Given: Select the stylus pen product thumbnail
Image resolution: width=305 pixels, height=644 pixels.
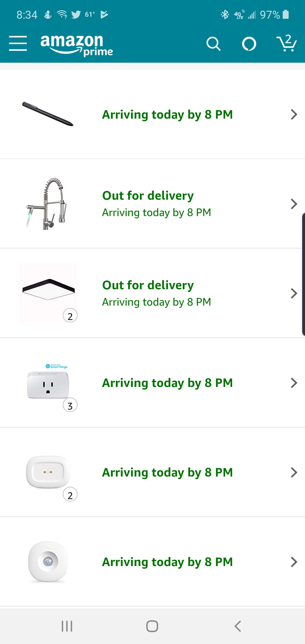Looking at the screenshot, I should (48, 114).
